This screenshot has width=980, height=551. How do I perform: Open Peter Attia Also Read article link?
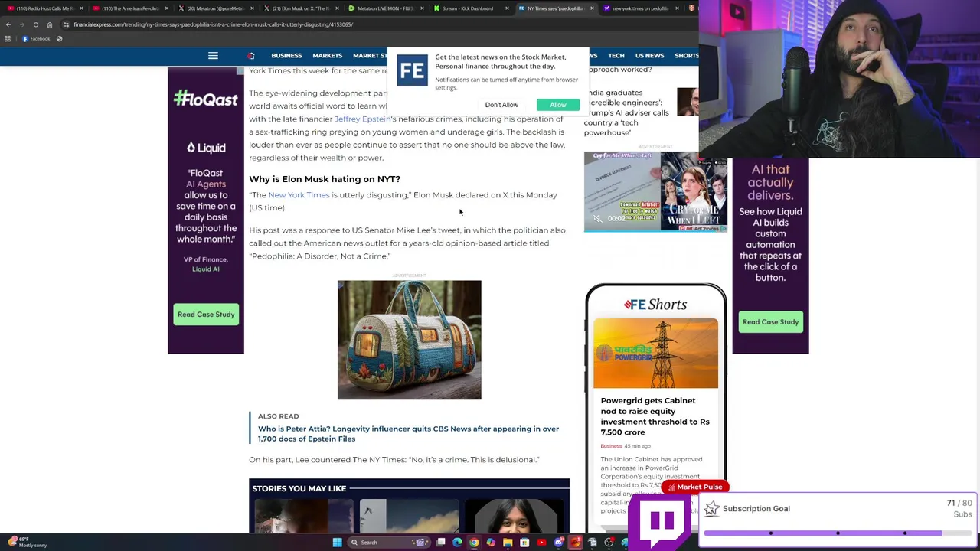click(x=408, y=434)
